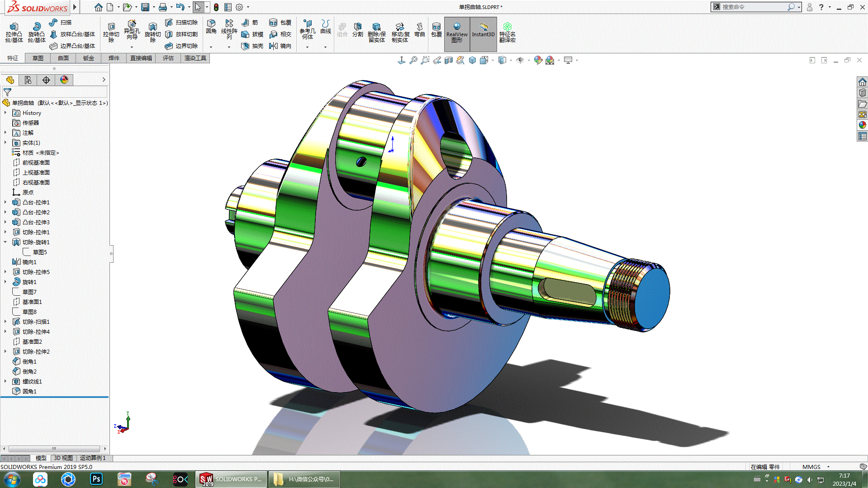Click the Split (分割) tool
This screenshot has height=488, width=868.
tap(357, 30)
